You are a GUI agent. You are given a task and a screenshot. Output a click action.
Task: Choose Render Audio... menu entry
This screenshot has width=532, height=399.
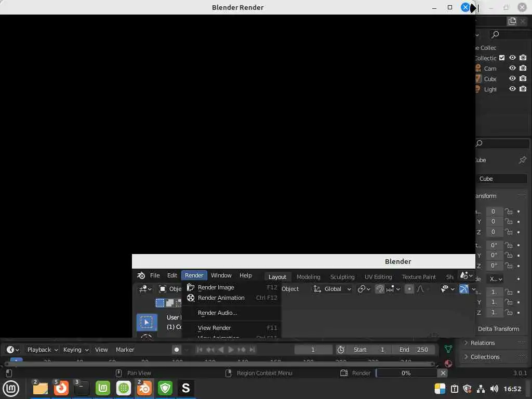(231, 313)
